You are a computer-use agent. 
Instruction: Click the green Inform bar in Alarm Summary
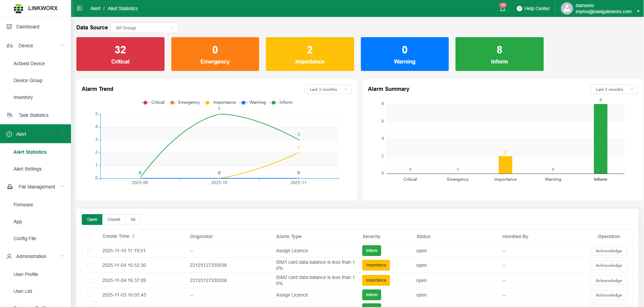click(x=600, y=138)
